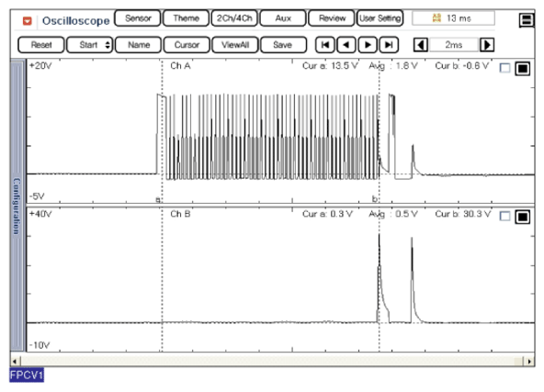544x392 pixels.
Task: Increase time base with right arrow
Action: click(x=487, y=45)
